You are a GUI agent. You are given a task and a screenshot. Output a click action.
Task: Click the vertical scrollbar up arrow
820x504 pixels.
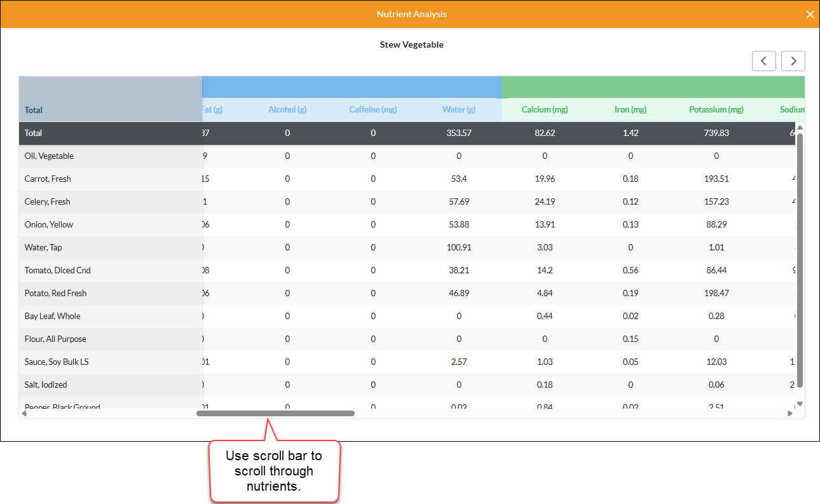800,127
